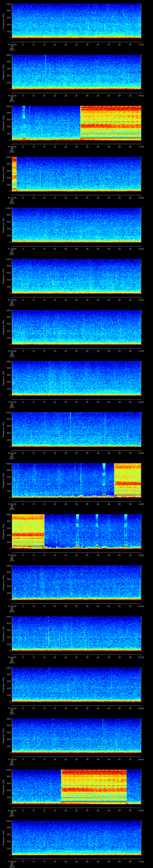Open the 15:18:00 spectrogram panel
This screenshot has height=868, width=153.
tap(76, 225)
